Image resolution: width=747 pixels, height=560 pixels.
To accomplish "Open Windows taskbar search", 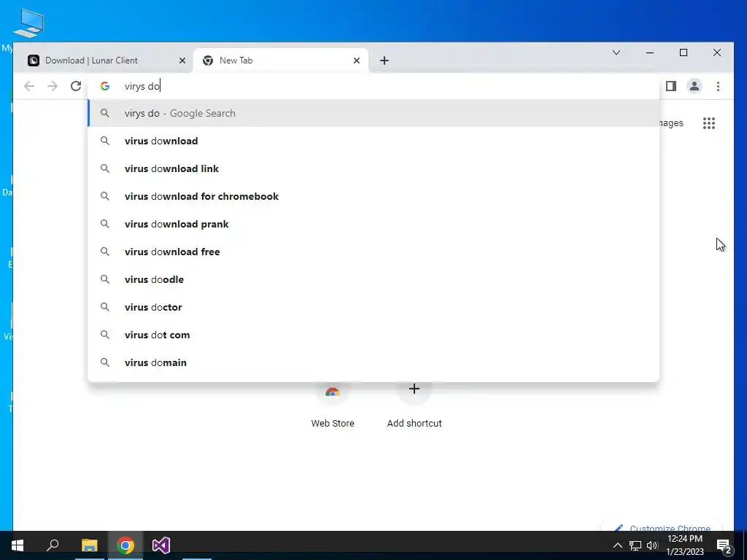I will point(53,545).
